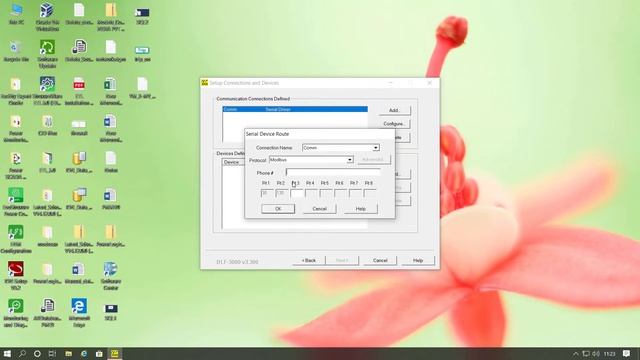This screenshot has height=360, width=640.
Task: Click the Configure button
Action: (394, 124)
